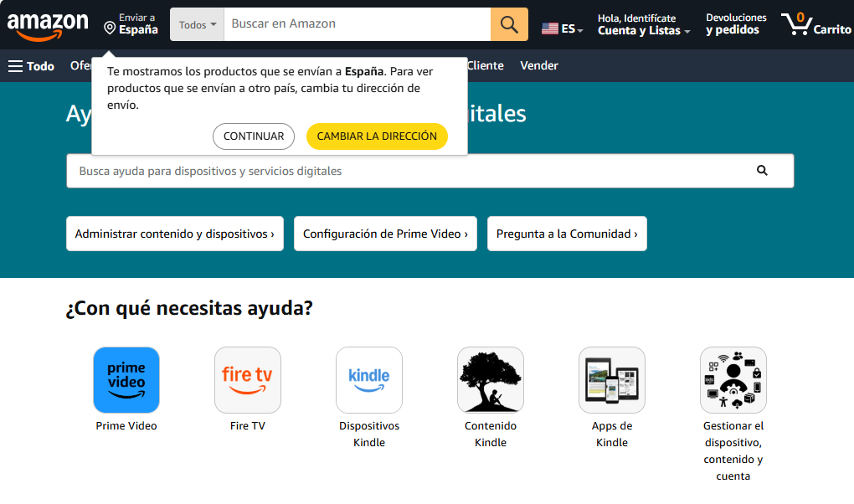Open 'Pregunta a la Comunidad'
Viewport: 854px width, 504px height.
567,234
